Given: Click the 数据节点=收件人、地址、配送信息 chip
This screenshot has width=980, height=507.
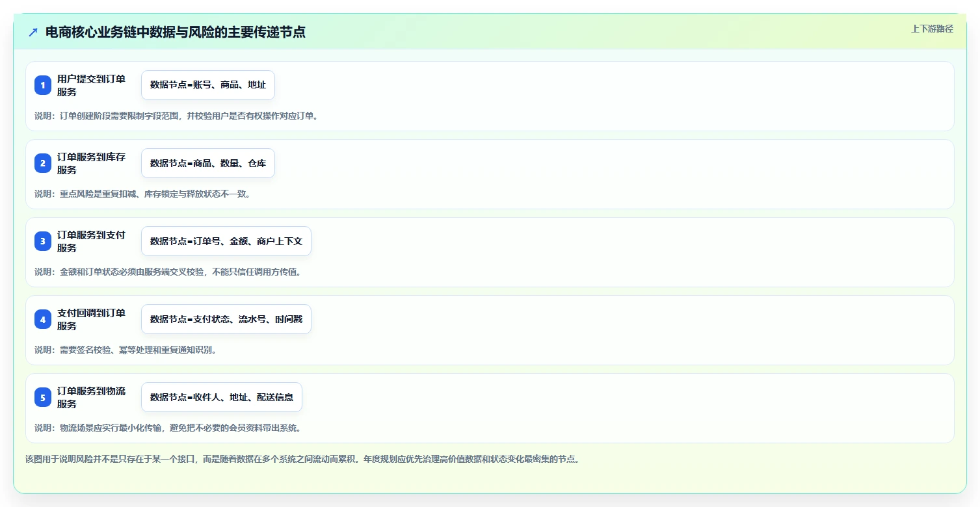Looking at the screenshot, I should (222, 397).
